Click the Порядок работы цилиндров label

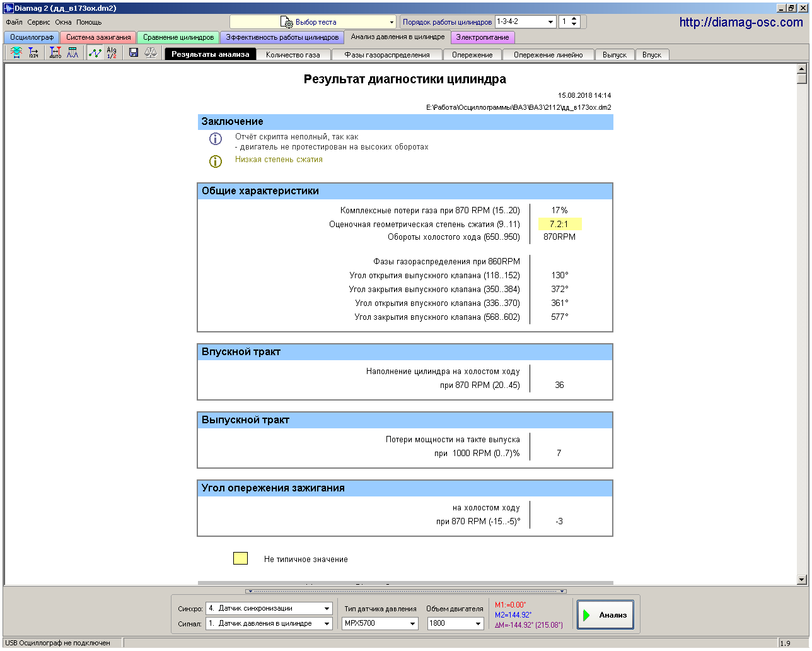click(447, 22)
